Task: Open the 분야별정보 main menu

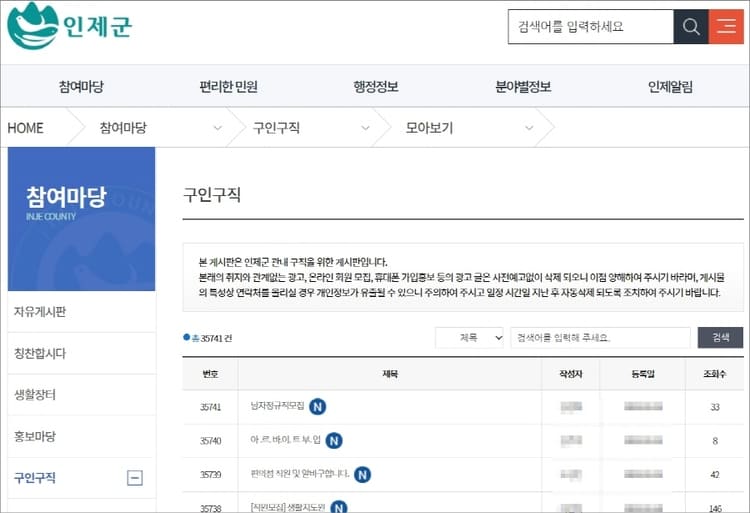Action: (x=523, y=87)
